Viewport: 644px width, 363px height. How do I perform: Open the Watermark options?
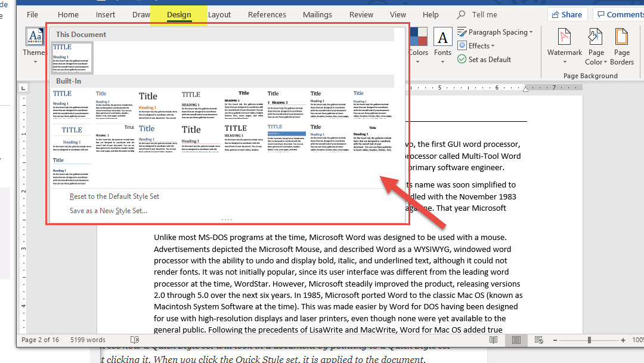(x=564, y=38)
